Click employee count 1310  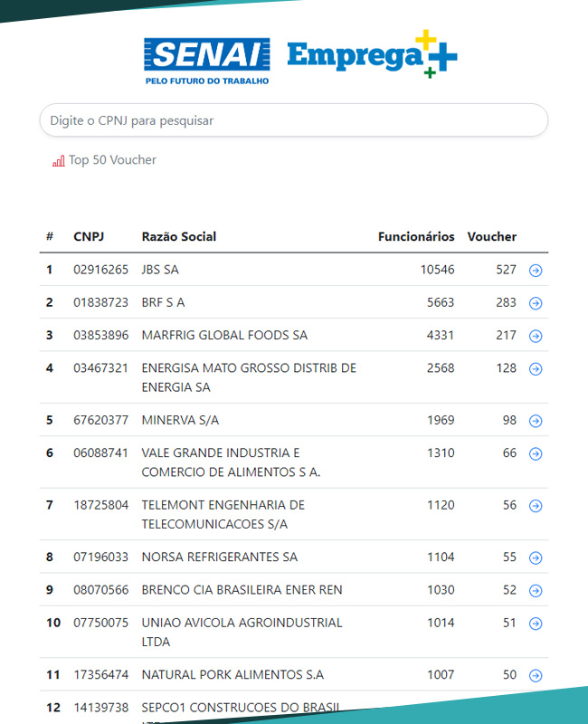click(441, 453)
